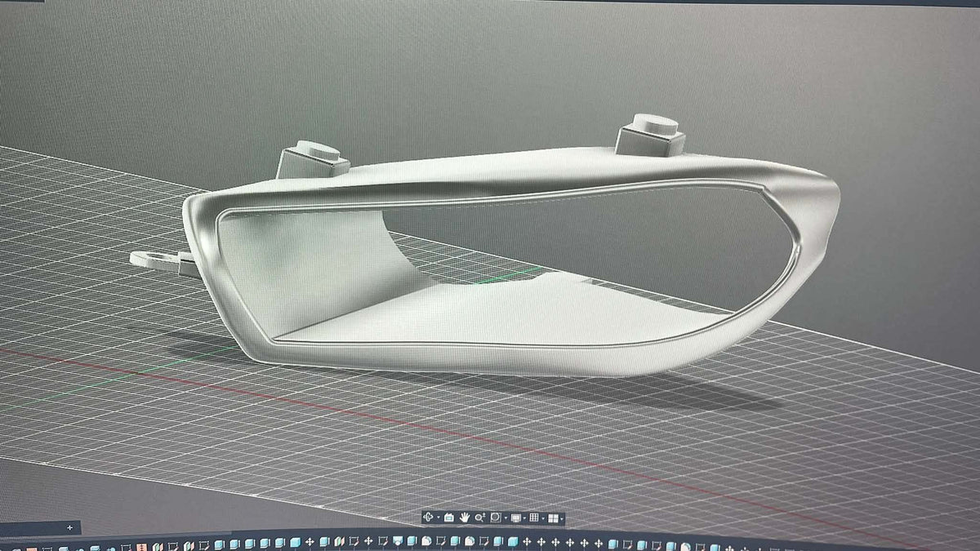This screenshot has height=551, width=980.
Task: Click the plus button to add shelf tab
Action: 69,528
